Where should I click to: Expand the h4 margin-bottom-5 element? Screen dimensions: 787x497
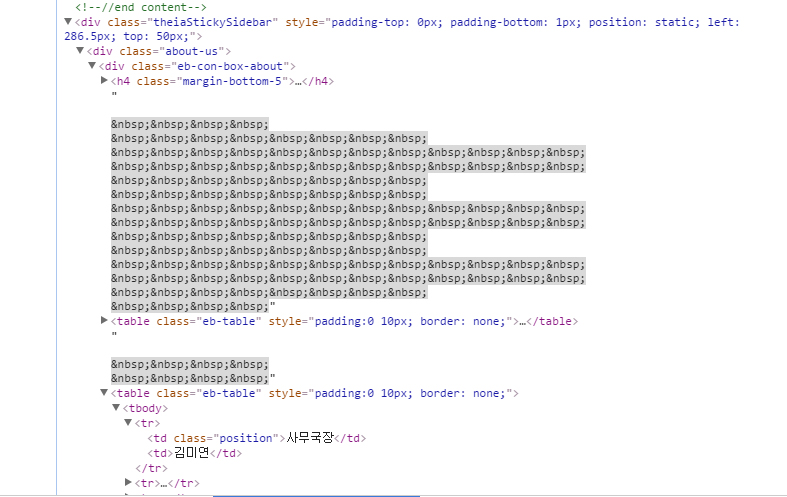(x=104, y=80)
